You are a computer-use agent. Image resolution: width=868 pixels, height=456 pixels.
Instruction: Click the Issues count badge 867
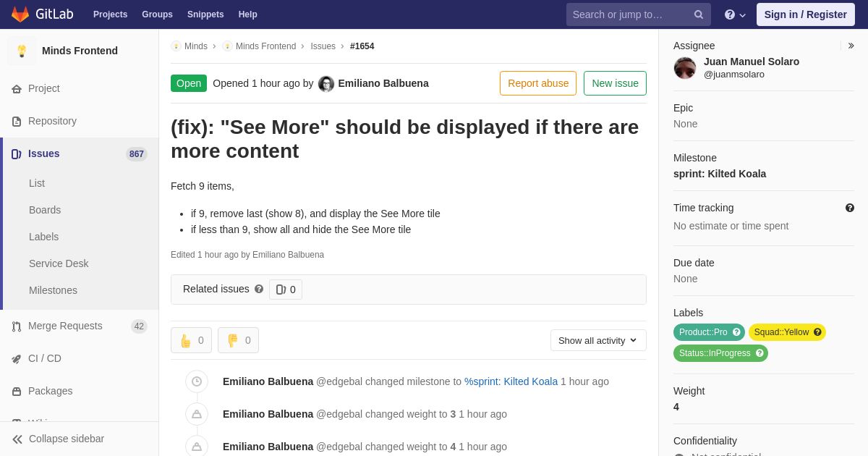pyautogui.click(x=137, y=154)
